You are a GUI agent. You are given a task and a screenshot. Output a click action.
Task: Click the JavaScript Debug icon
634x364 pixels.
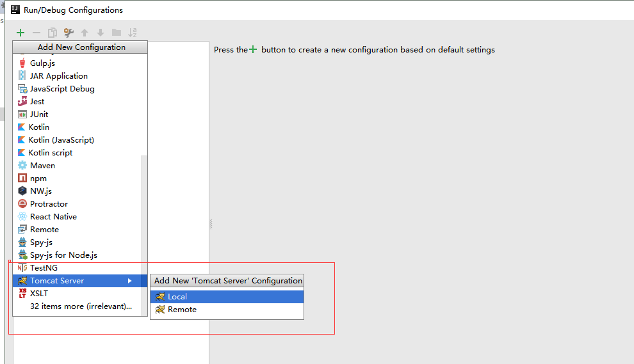coord(22,88)
